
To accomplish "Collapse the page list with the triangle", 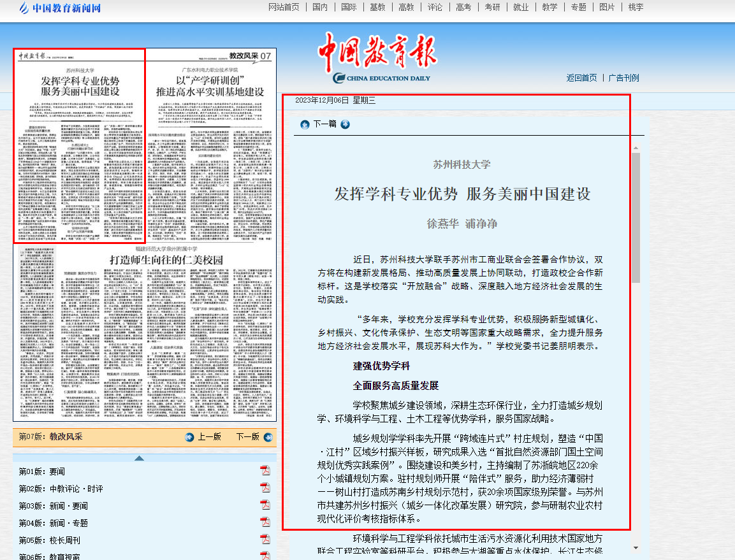I will [139, 458].
